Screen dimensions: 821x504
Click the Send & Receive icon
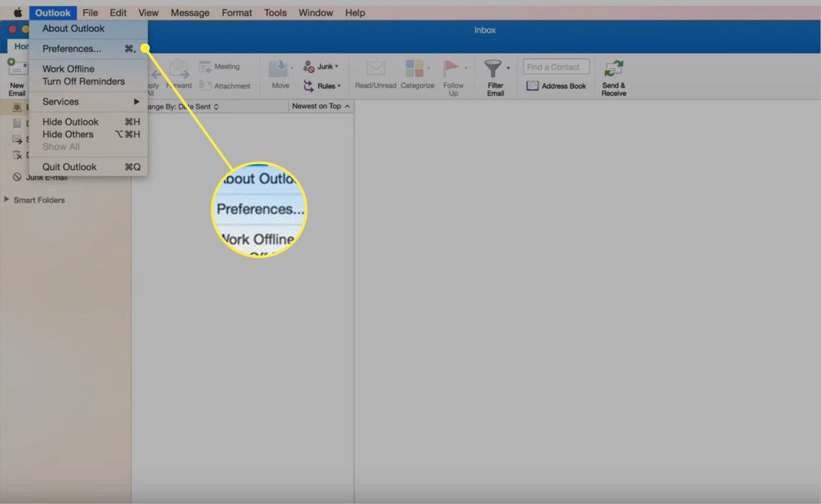coord(613,69)
